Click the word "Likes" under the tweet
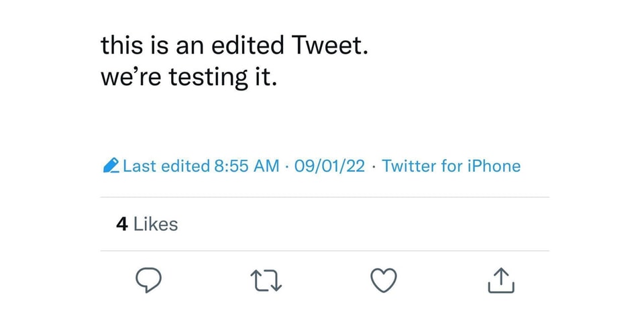The image size is (644, 322). [x=156, y=224]
